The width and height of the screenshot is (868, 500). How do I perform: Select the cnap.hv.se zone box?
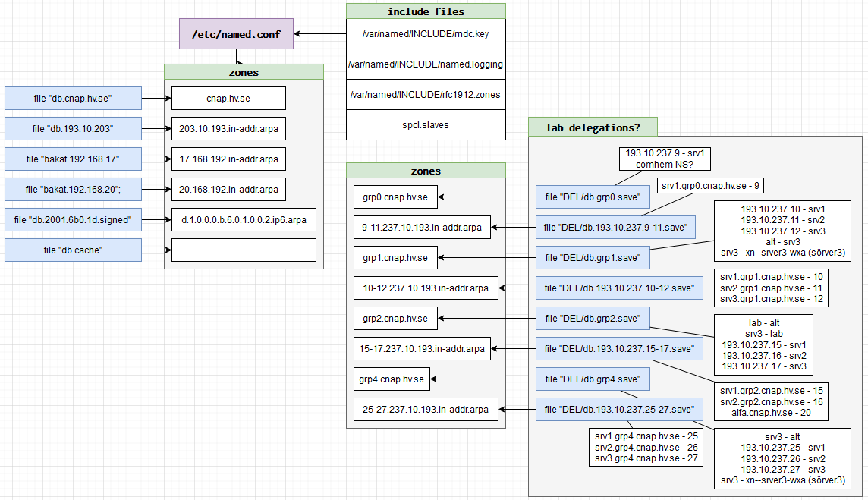click(x=228, y=98)
